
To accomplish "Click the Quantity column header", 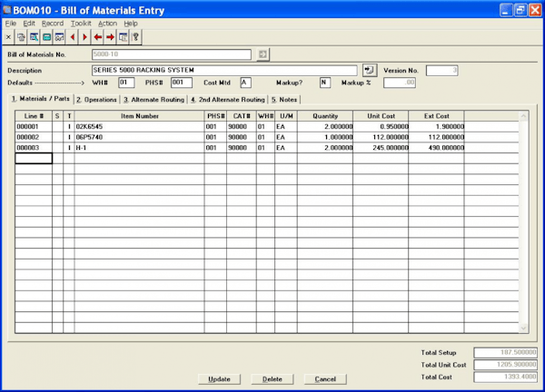I will pos(325,116).
